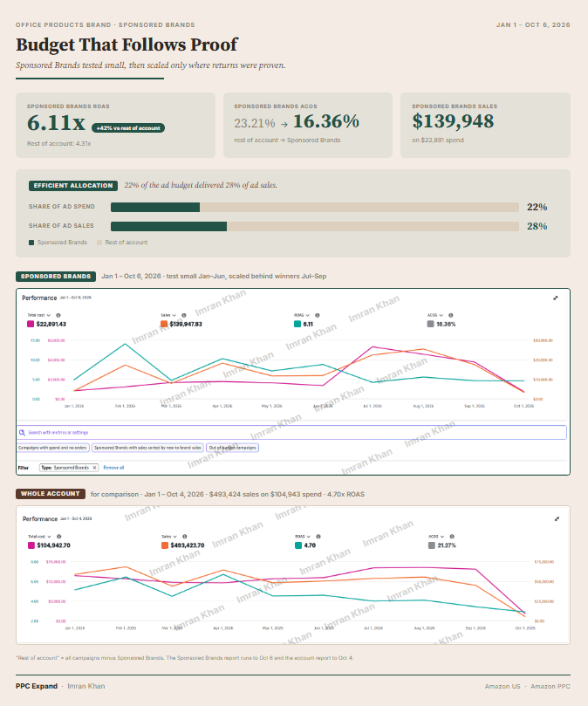Open the ACOS metric dropdown in Whole Account panel
588x706 pixels.
pyautogui.click(x=436, y=536)
